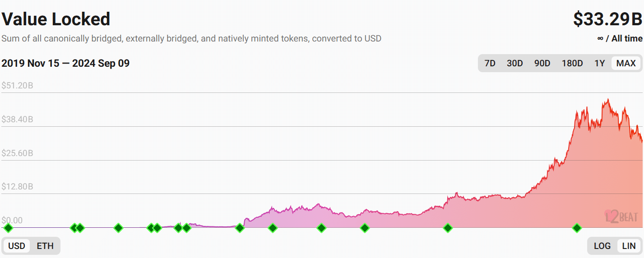Show the 7D time range
Viewport: 644px width, 258px height.
pos(490,63)
